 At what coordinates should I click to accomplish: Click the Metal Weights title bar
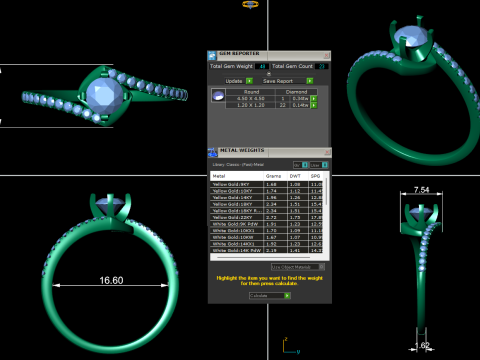pyautogui.click(x=271, y=152)
